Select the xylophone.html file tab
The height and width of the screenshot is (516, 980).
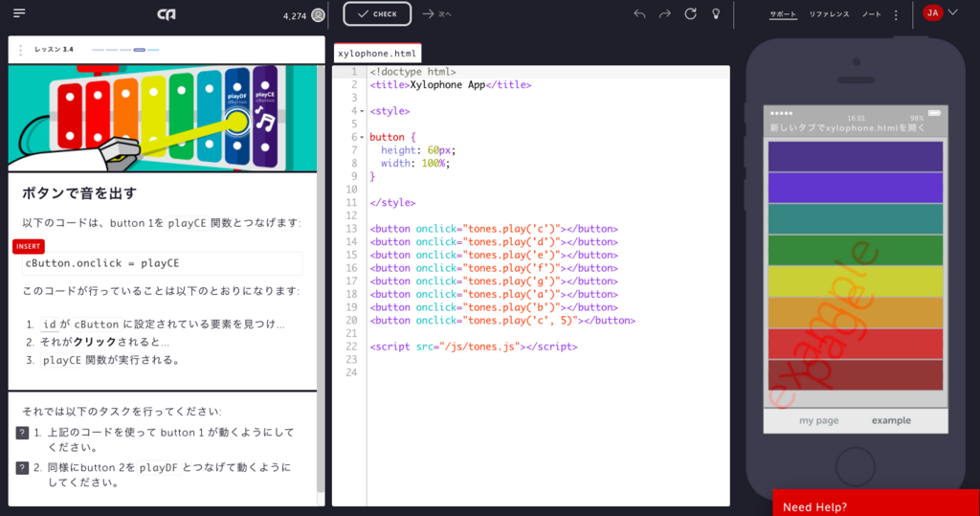(377, 54)
